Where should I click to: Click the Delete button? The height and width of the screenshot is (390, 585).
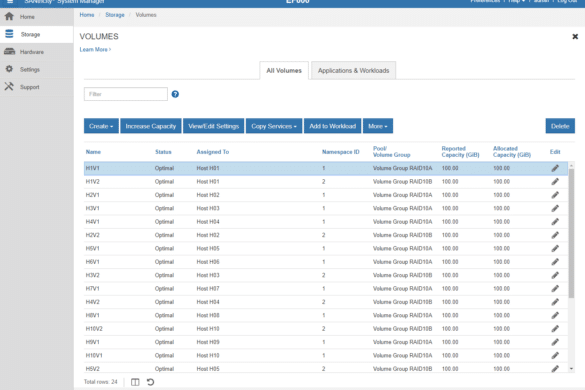560,126
